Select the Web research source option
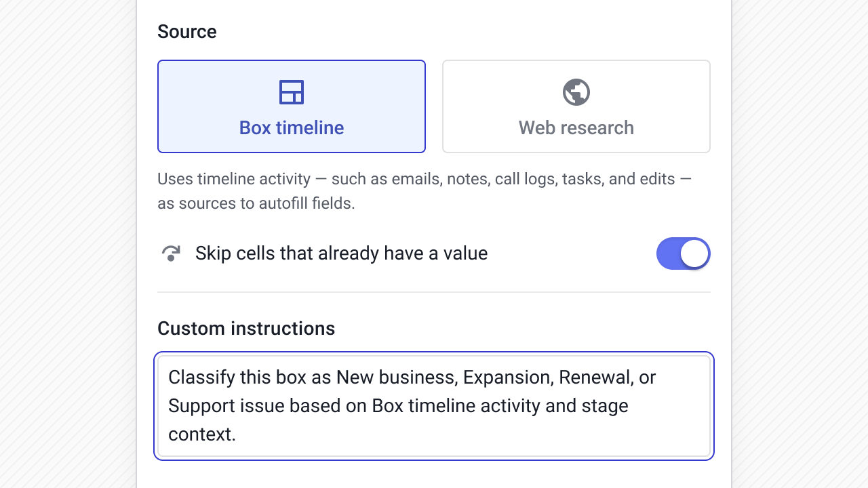This screenshot has height=488, width=868. (x=576, y=106)
